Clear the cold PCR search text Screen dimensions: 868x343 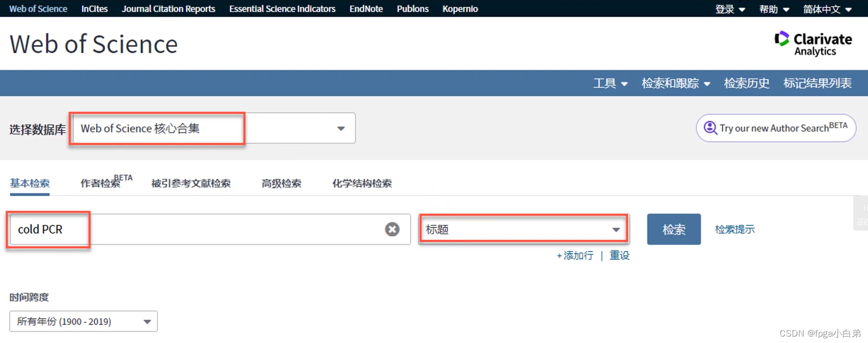392,229
